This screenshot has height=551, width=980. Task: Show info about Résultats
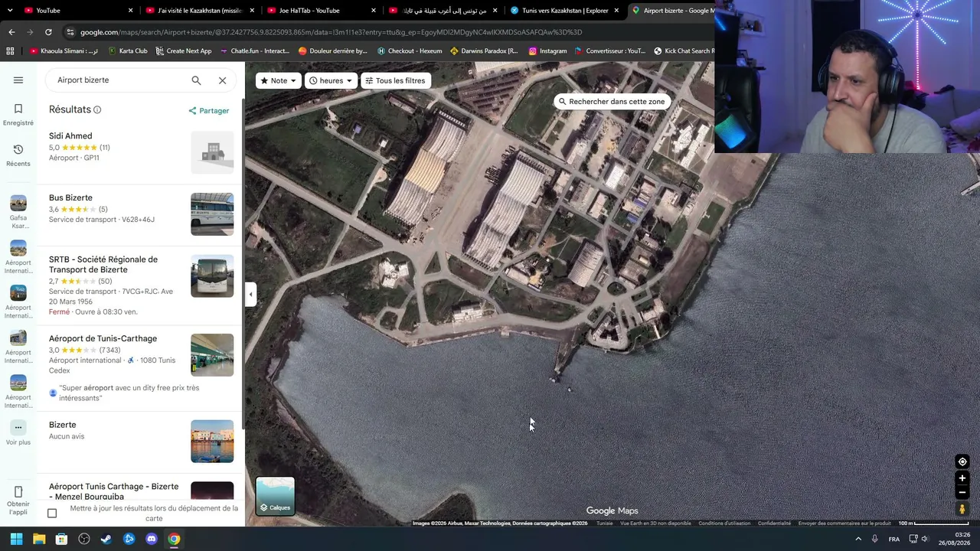(97, 110)
